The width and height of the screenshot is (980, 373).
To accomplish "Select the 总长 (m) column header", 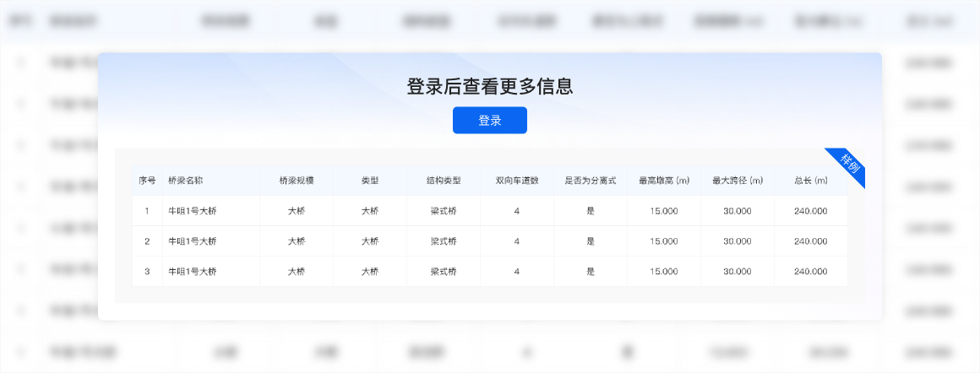I will point(811,181).
